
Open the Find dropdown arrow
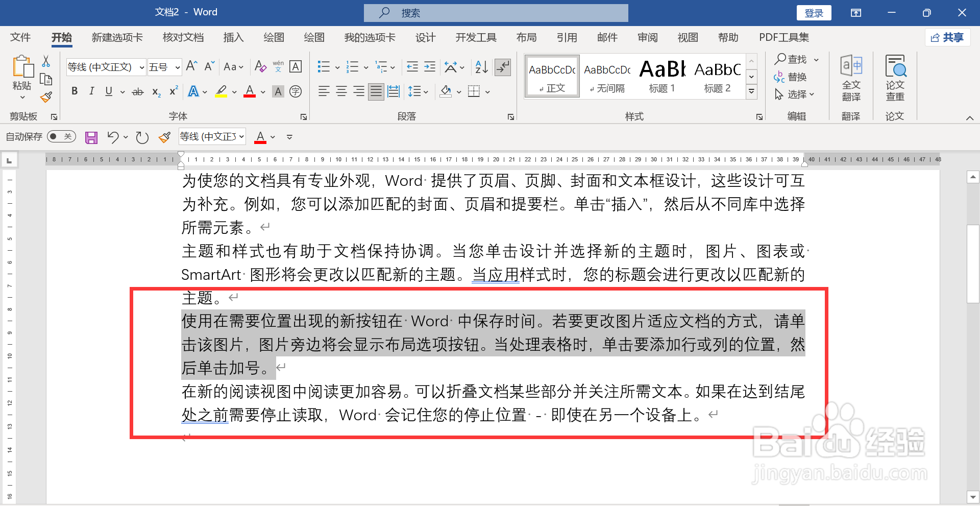click(816, 60)
